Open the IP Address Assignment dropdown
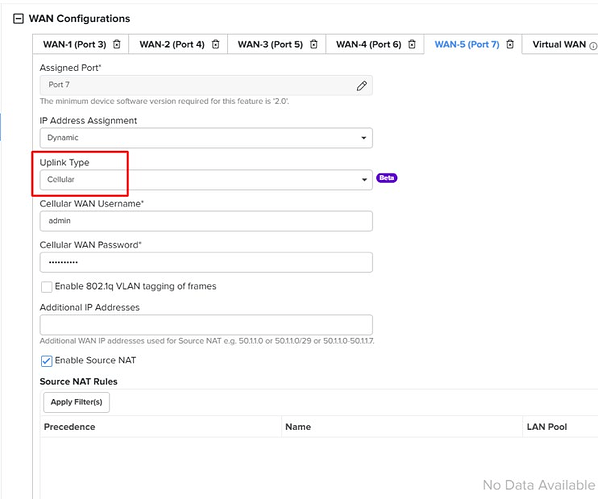Image resolution: width=598 pixels, height=499 pixels. [206, 138]
